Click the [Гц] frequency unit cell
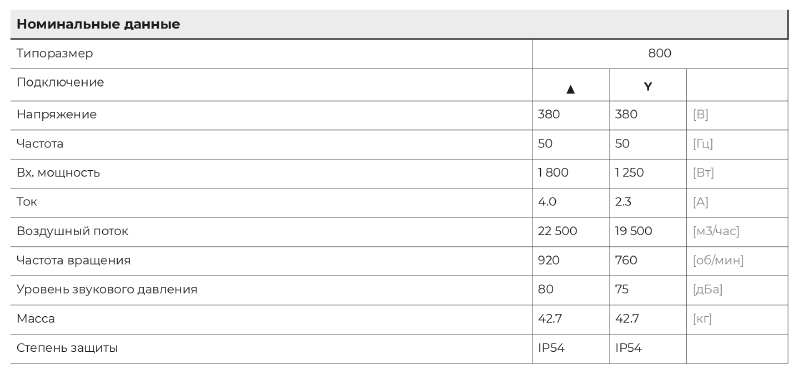800x372 pixels. point(703,144)
